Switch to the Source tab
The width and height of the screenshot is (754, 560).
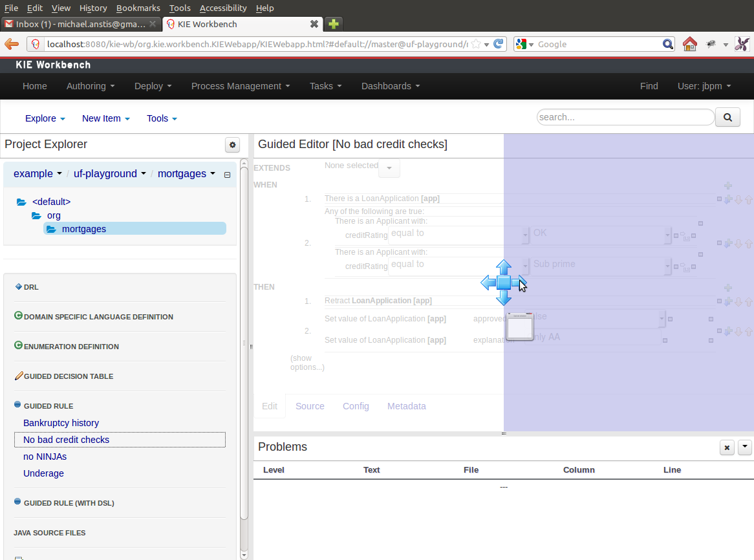pyautogui.click(x=310, y=406)
